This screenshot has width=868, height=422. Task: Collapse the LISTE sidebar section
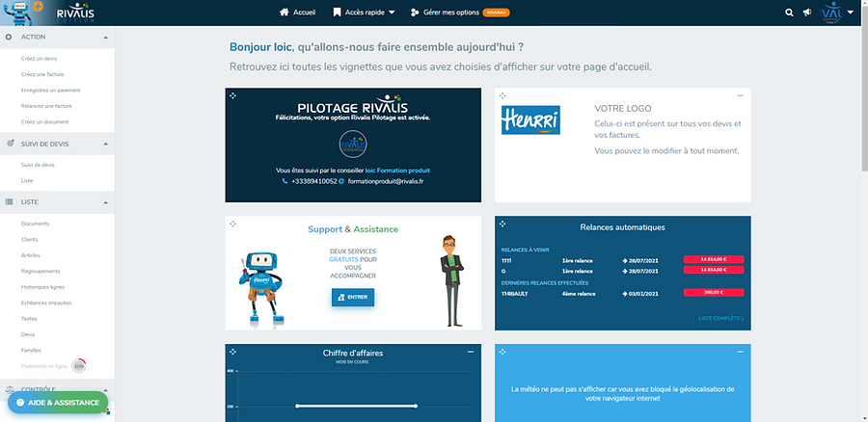point(105,202)
